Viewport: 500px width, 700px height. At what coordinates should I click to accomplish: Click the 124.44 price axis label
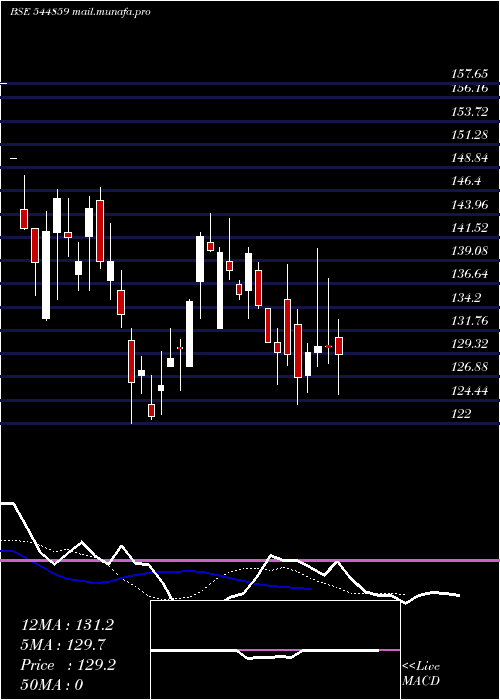[469, 391]
